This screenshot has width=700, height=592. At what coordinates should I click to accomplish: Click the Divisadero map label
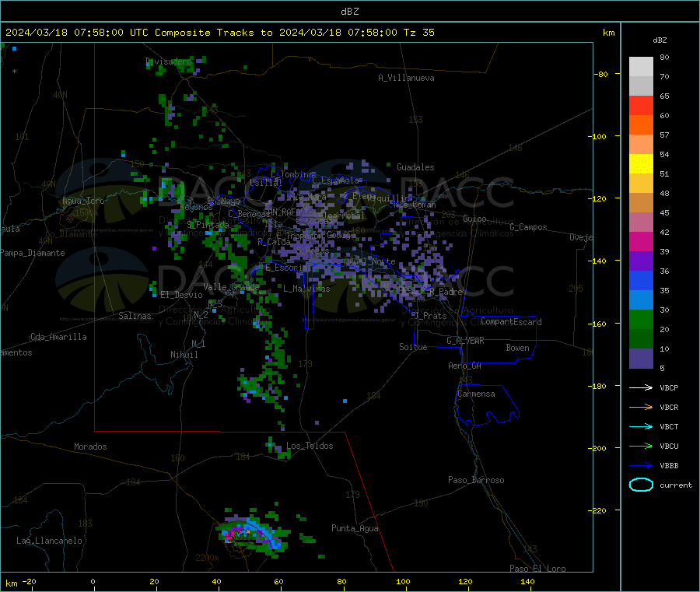pyautogui.click(x=168, y=61)
